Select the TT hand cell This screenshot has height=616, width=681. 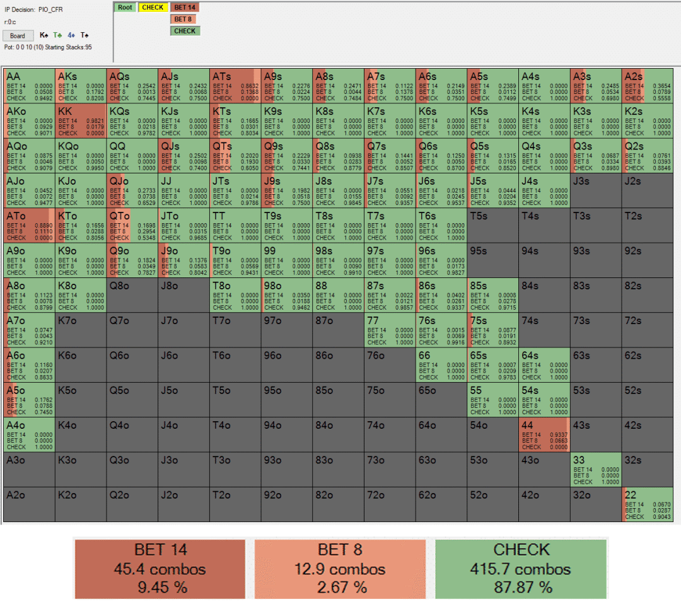[235, 225]
